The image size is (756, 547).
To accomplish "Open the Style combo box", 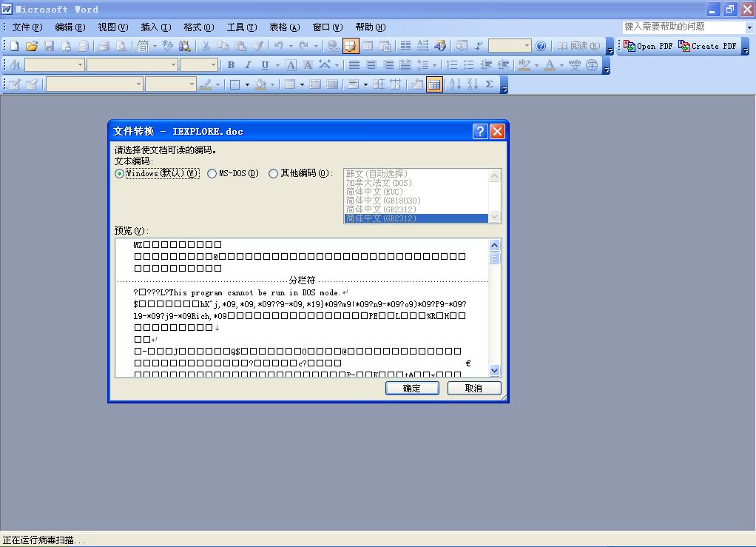I will coord(55,64).
